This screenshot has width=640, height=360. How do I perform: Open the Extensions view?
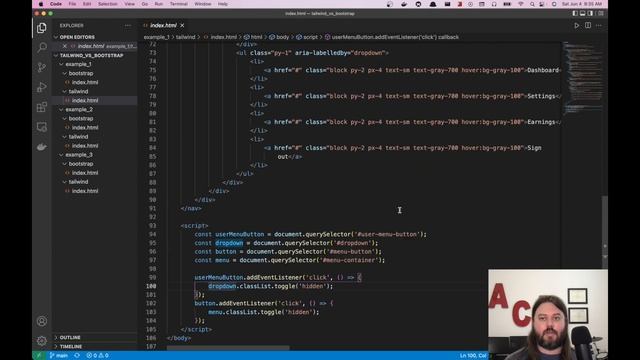[x=42, y=107]
